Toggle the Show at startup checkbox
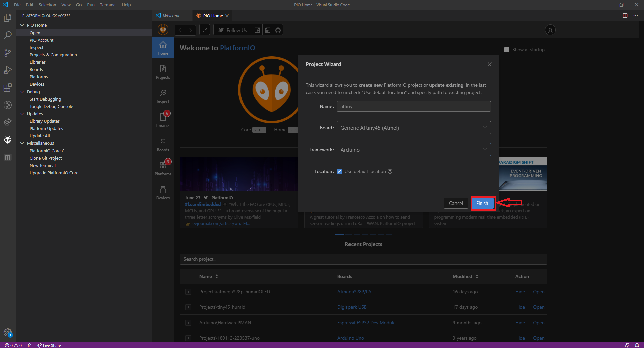 [507, 50]
